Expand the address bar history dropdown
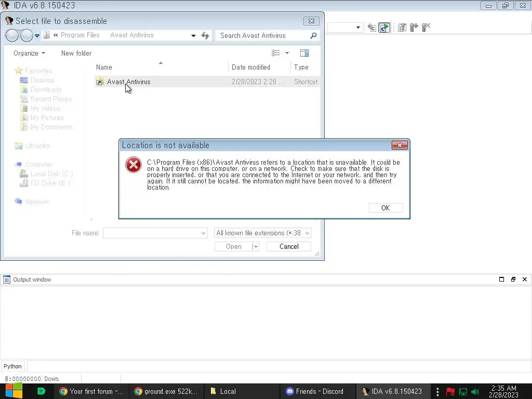The height and width of the screenshot is (399, 532). (x=193, y=36)
